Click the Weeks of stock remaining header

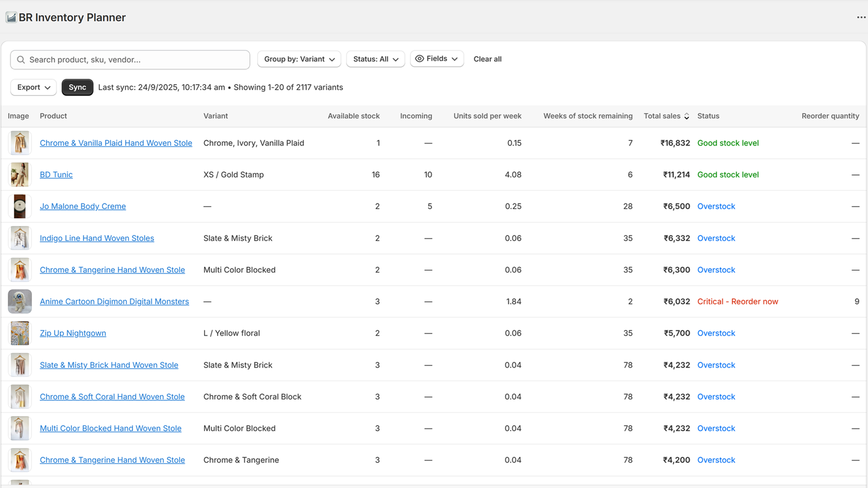588,116
